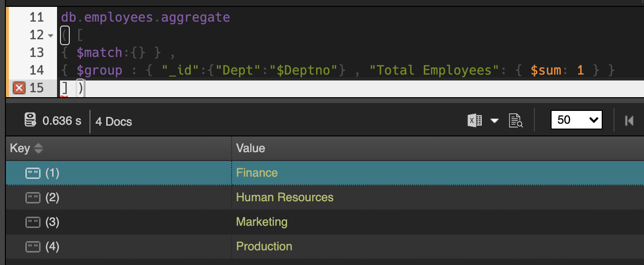The image size is (644, 265).
Task: Open the export options dropdown arrow
Action: 495,120
